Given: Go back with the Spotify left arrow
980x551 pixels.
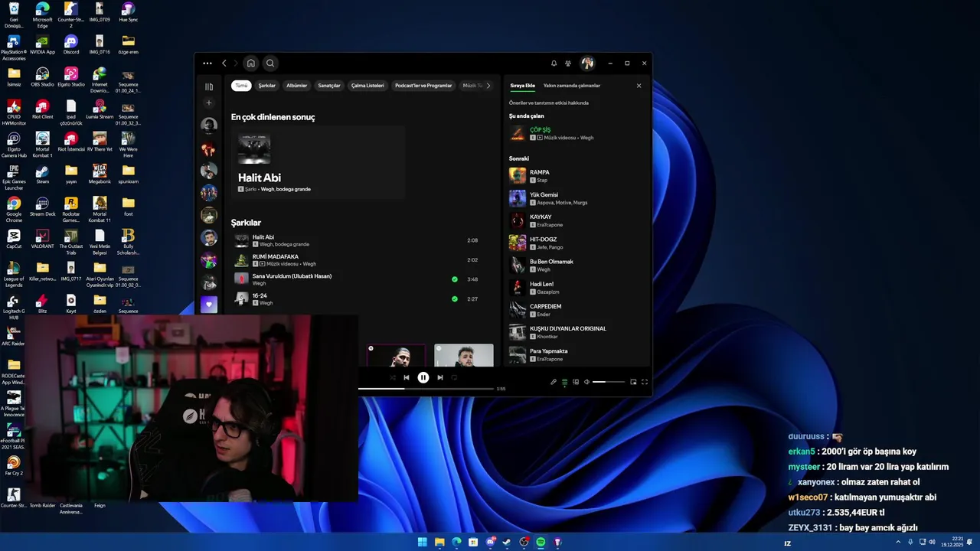Looking at the screenshot, I should (x=224, y=64).
